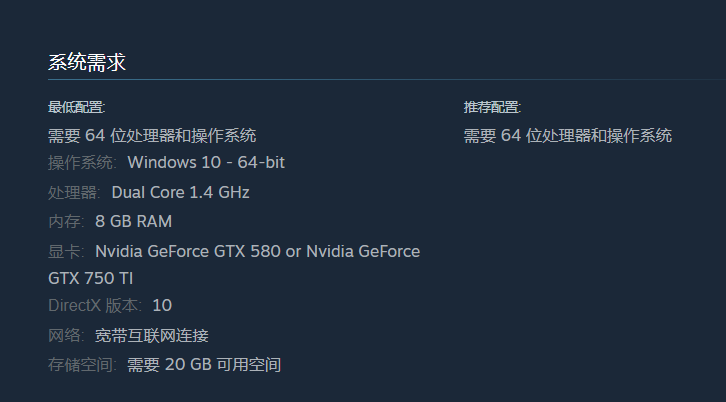Click the DirectX 版本 label

pyautogui.click(x=95, y=306)
